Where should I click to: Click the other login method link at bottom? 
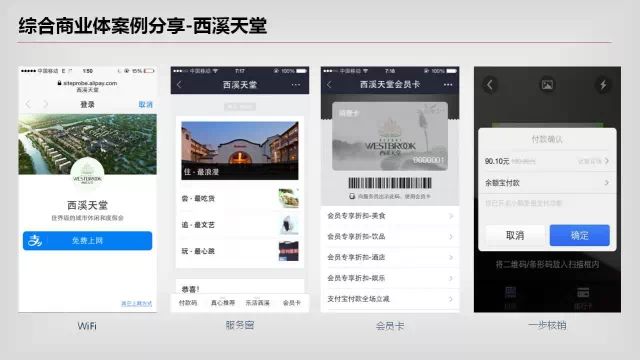pyautogui.click(x=136, y=304)
